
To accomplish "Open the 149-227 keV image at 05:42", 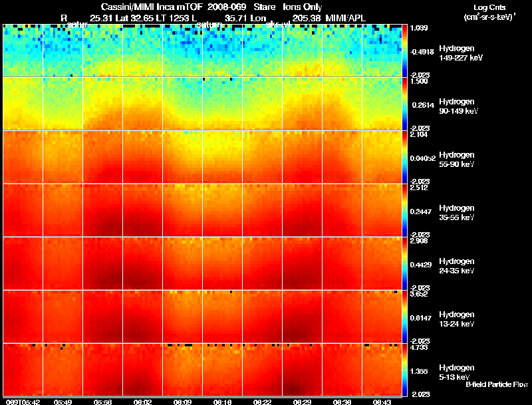I will [x=23, y=51].
